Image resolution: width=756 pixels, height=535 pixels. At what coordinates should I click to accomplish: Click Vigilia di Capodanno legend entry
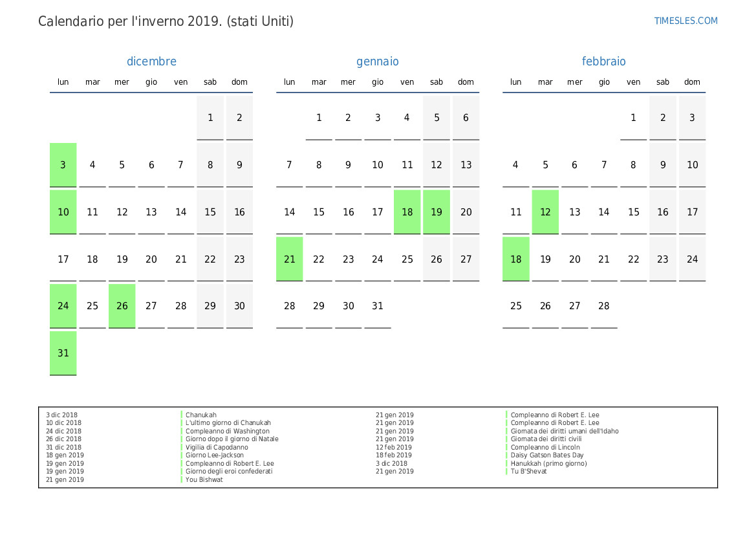pos(217,448)
